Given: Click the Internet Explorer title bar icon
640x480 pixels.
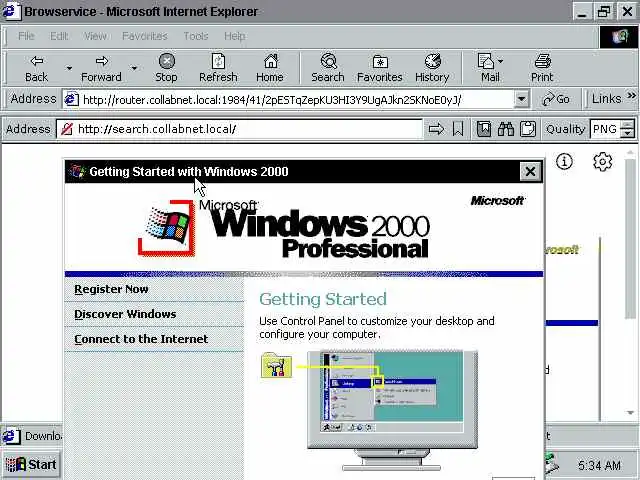Looking at the screenshot, I should pyautogui.click(x=11, y=11).
